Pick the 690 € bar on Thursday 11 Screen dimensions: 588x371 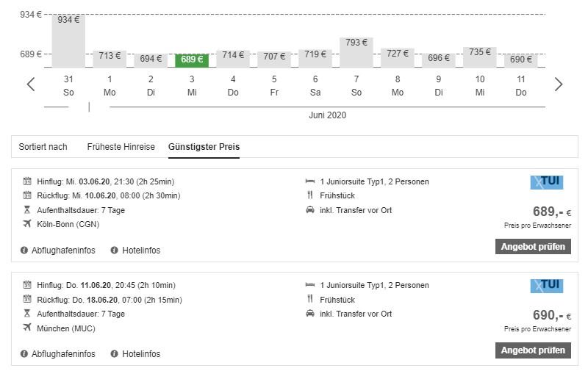(x=521, y=60)
